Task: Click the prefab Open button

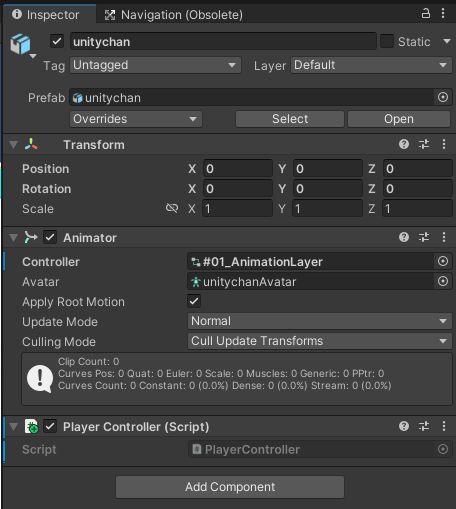Action: (x=399, y=119)
